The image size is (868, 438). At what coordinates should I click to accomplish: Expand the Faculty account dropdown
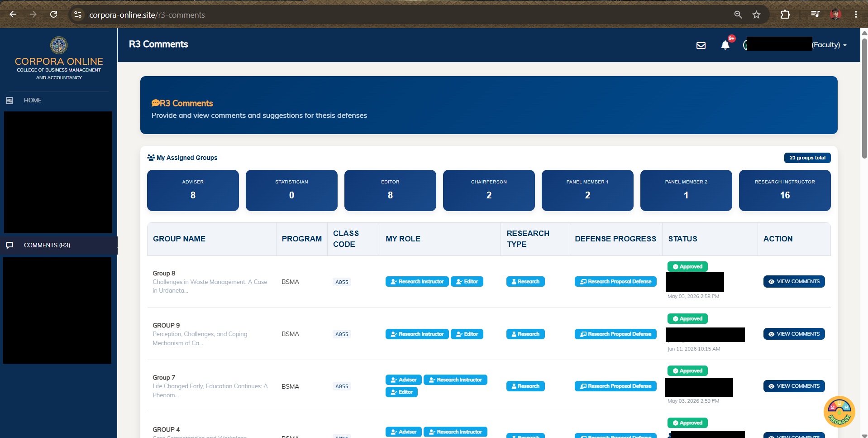tap(829, 45)
